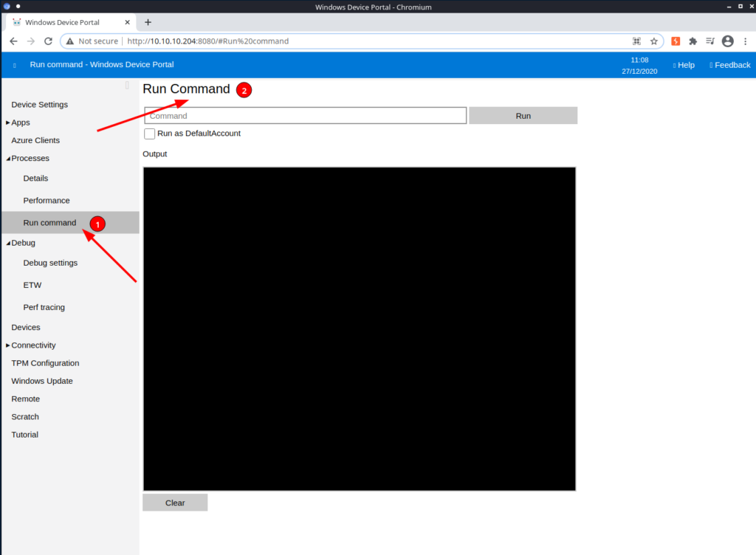Click the browser forward arrow
This screenshot has width=756, height=555.
point(31,41)
